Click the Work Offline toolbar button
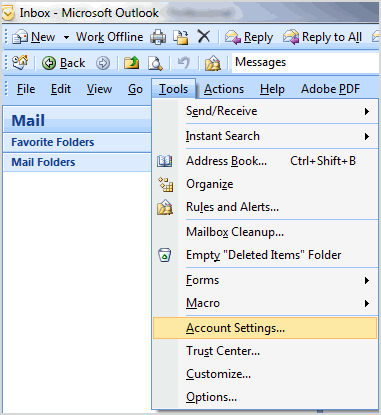Screen dimensions: 381x415 pyautogui.click(x=110, y=37)
